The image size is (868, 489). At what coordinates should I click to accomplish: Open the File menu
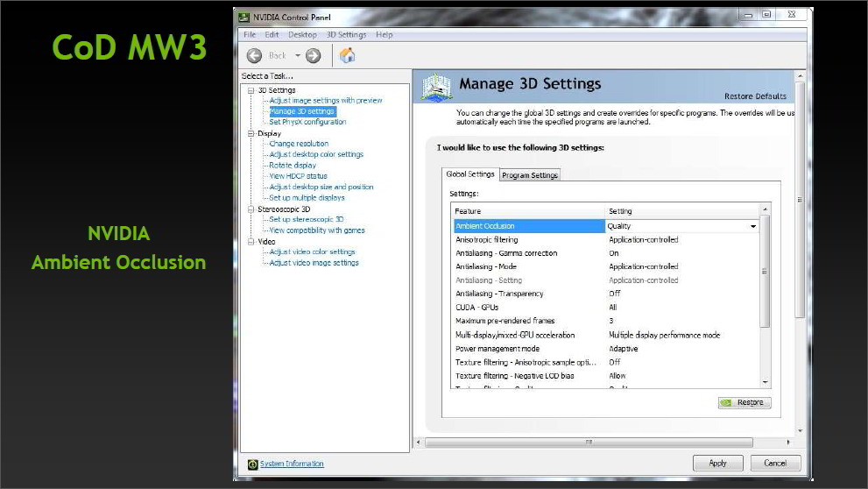250,34
